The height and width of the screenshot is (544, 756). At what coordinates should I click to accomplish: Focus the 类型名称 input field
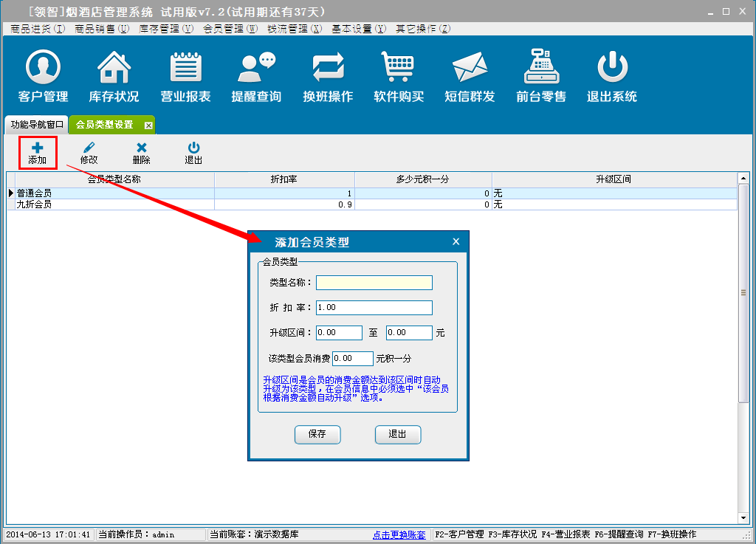(374, 283)
